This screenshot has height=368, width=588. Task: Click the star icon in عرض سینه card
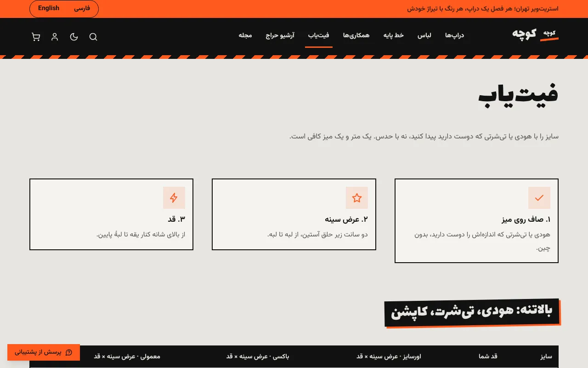click(357, 198)
